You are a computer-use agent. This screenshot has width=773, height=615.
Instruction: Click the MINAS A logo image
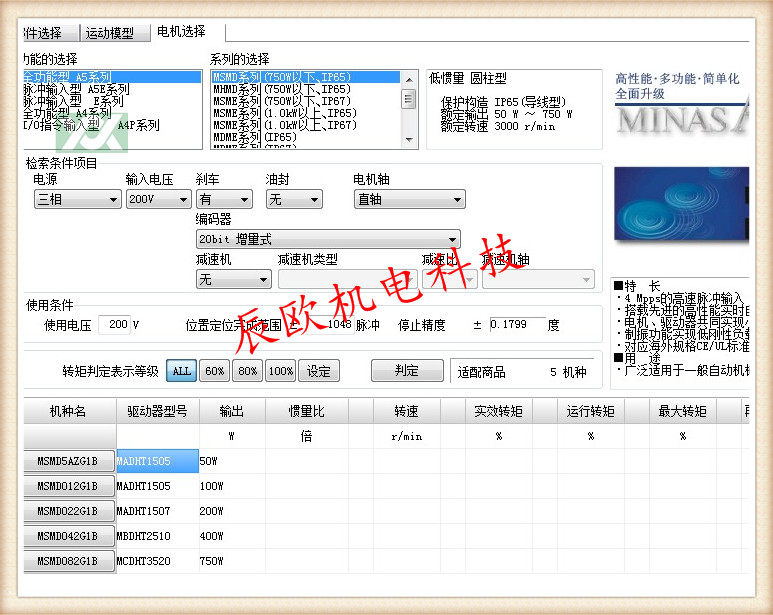click(682, 120)
